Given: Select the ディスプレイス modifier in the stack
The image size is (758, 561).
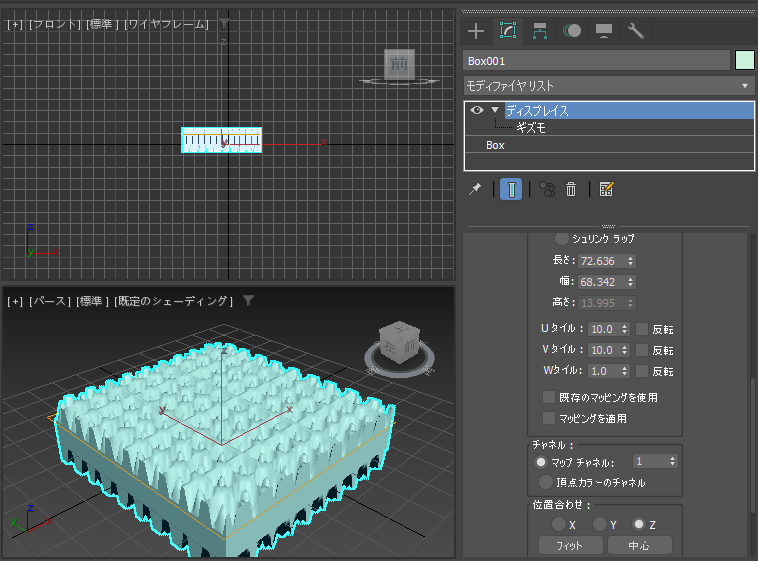Looking at the screenshot, I should tap(629, 111).
